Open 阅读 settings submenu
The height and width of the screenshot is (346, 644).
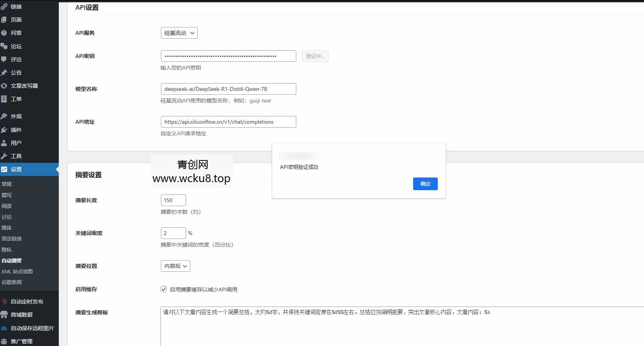tap(7, 206)
